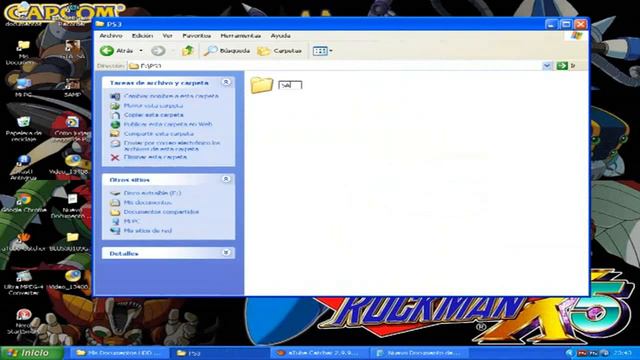Image resolution: width=640 pixels, height=360 pixels.
Task: Select Google Chrome desktop icon
Action: pyautogui.click(x=23, y=199)
